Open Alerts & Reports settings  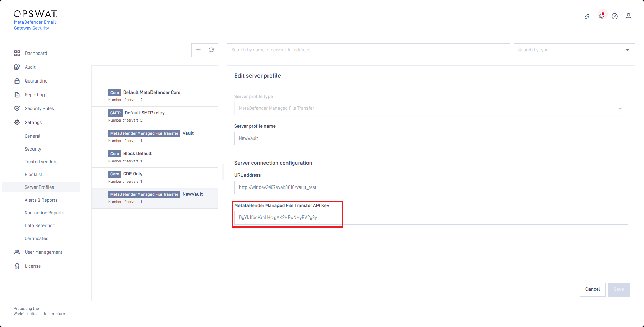point(41,200)
